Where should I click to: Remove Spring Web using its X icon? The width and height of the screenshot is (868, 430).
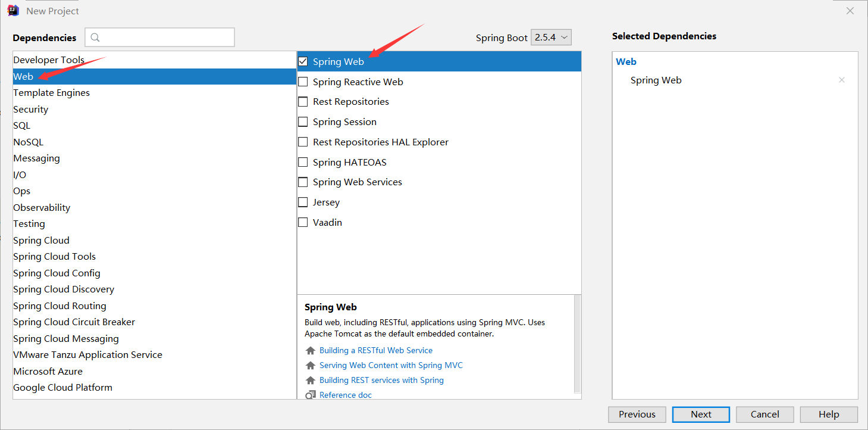tap(842, 79)
